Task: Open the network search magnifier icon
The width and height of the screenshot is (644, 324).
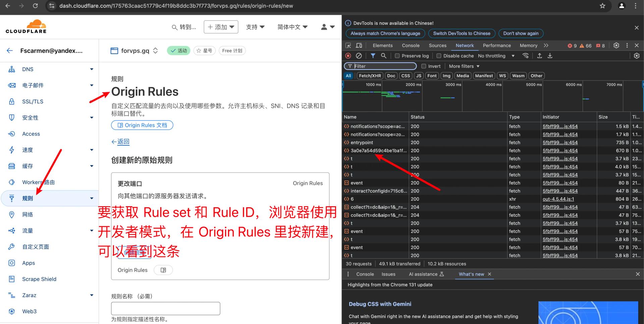Action: tap(384, 56)
